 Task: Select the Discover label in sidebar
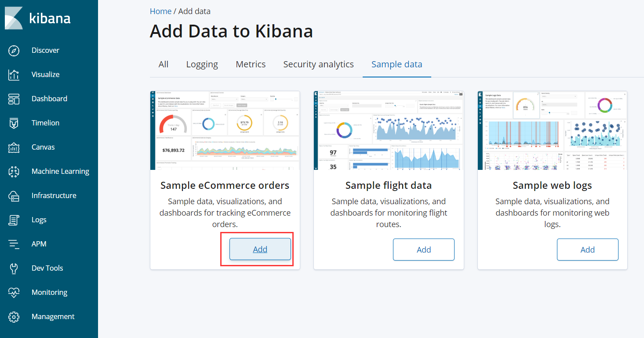[x=45, y=50]
